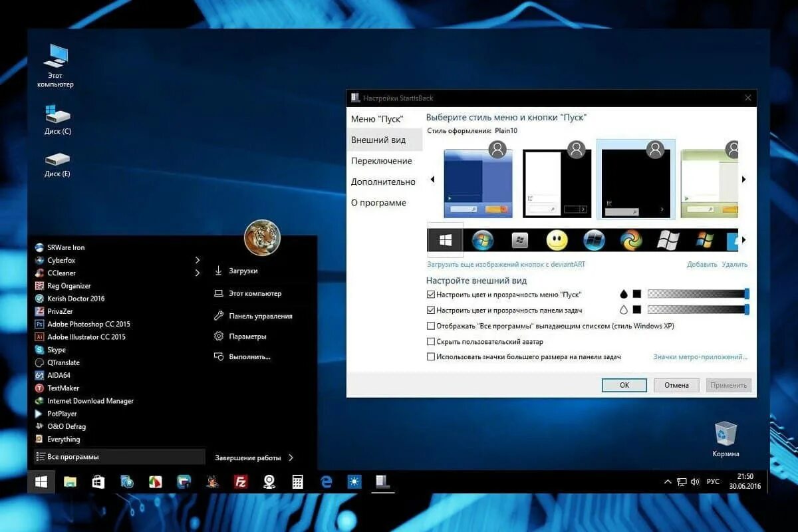This screenshot has width=798, height=532.
Task: Show more start button images with right arrow
Action: pyautogui.click(x=744, y=240)
